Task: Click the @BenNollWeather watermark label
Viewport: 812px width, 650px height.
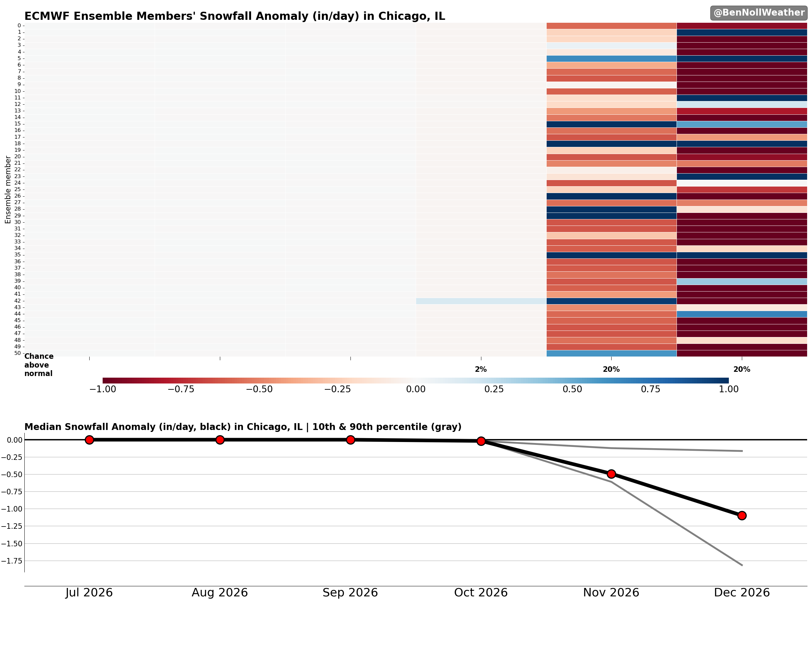Action: pos(758,13)
